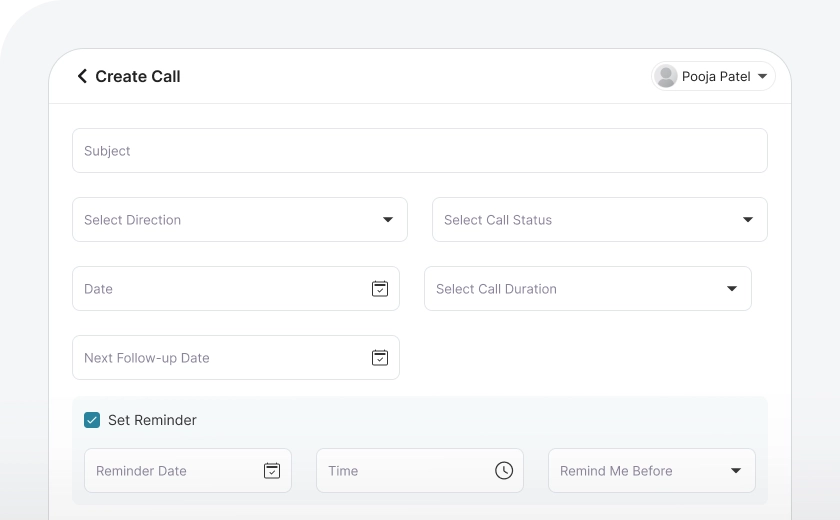This screenshot has width=840, height=520.
Task: Click Pooja Patel's profile avatar
Action: tap(666, 76)
